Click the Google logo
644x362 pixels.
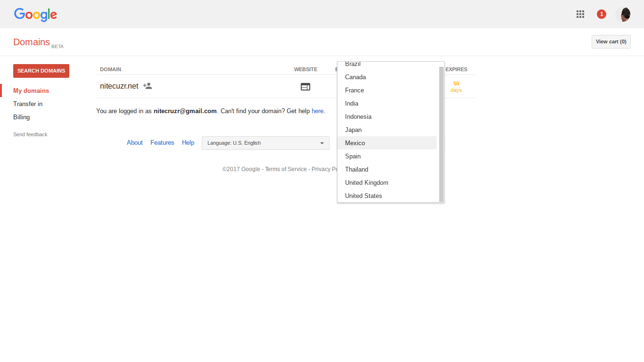click(35, 15)
